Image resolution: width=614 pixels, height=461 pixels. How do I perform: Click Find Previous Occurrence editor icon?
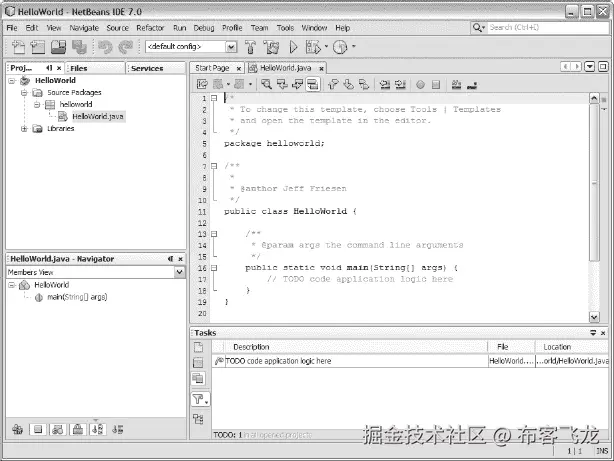pyautogui.click(x=282, y=84)
